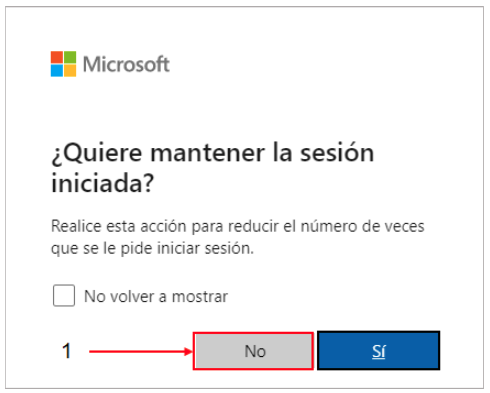Confirm with the blue 'Sí' button
490x393 pixels.
pos(379,351)
